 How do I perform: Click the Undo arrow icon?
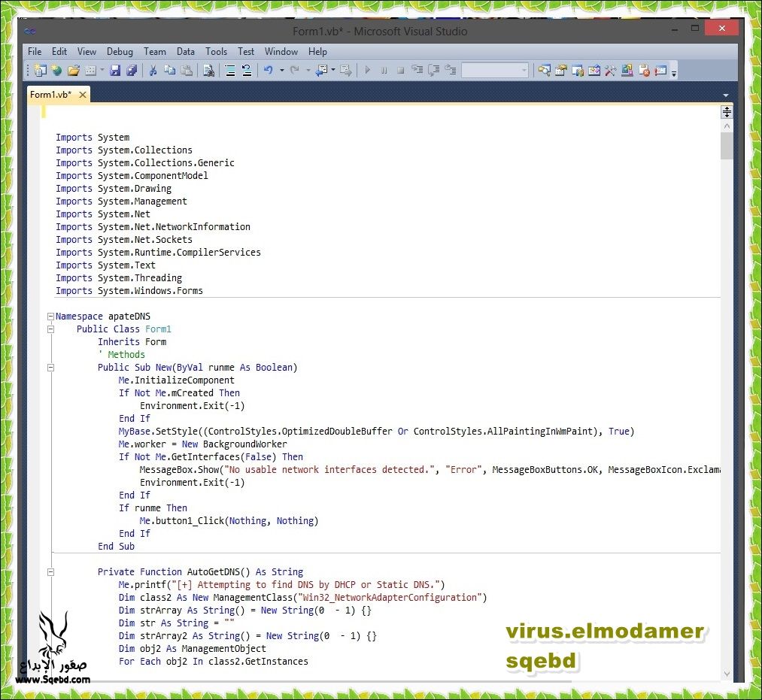tap(268, 71)
